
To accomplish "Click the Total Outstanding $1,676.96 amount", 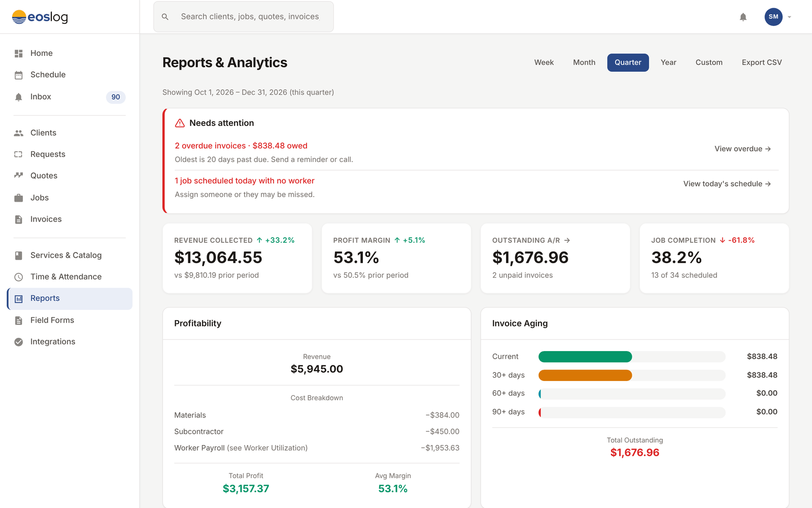I will click(635, 453).
